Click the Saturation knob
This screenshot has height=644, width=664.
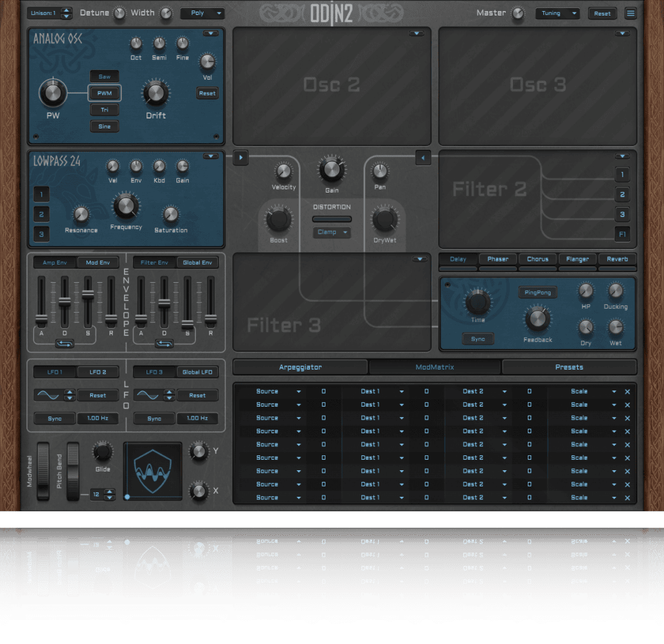(x=171, y=214)
